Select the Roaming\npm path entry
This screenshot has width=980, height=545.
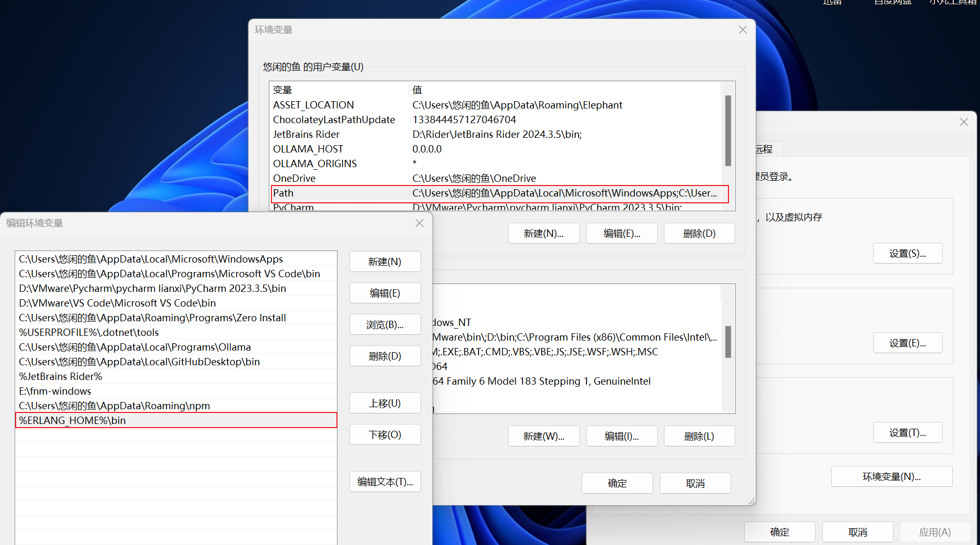(176, 406)
